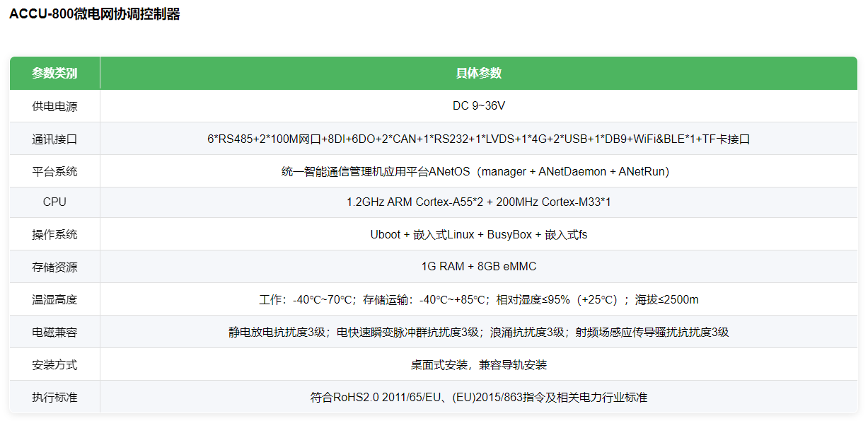
Task: Click the 存储资源 row label
Action: pos(54,267)
